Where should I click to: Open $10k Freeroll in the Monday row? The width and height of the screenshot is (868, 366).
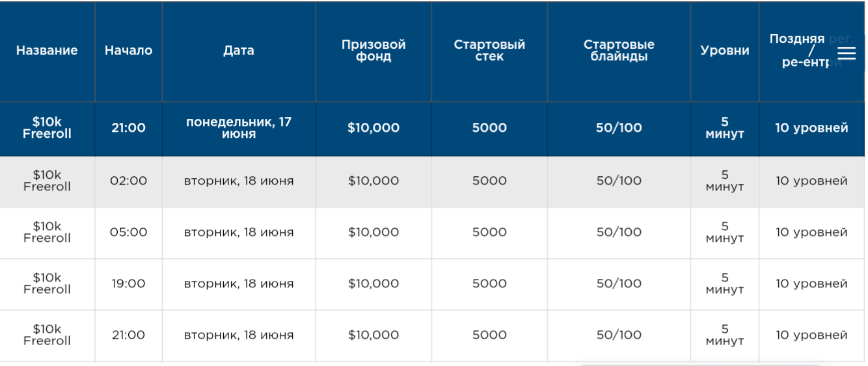click(47, 128)
